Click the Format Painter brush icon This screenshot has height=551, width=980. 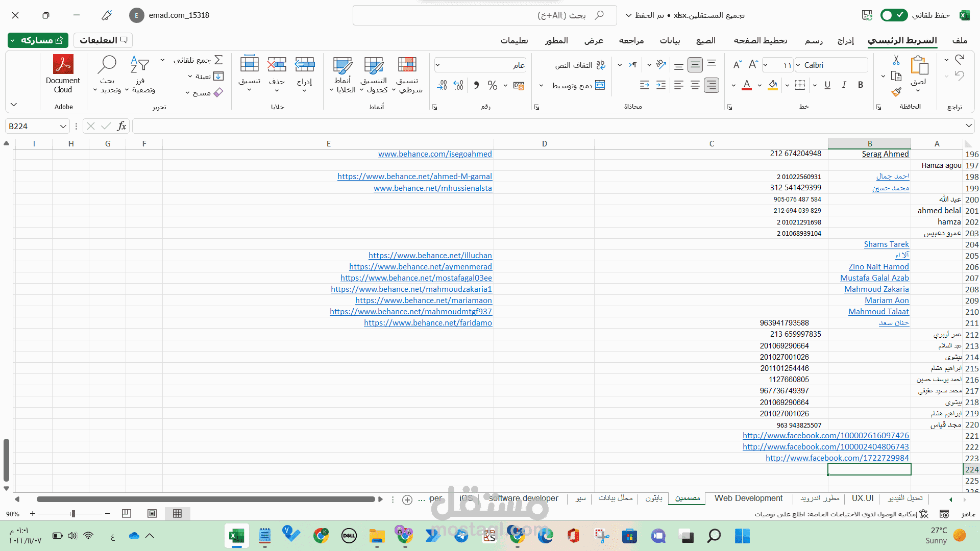click(896, 92)
